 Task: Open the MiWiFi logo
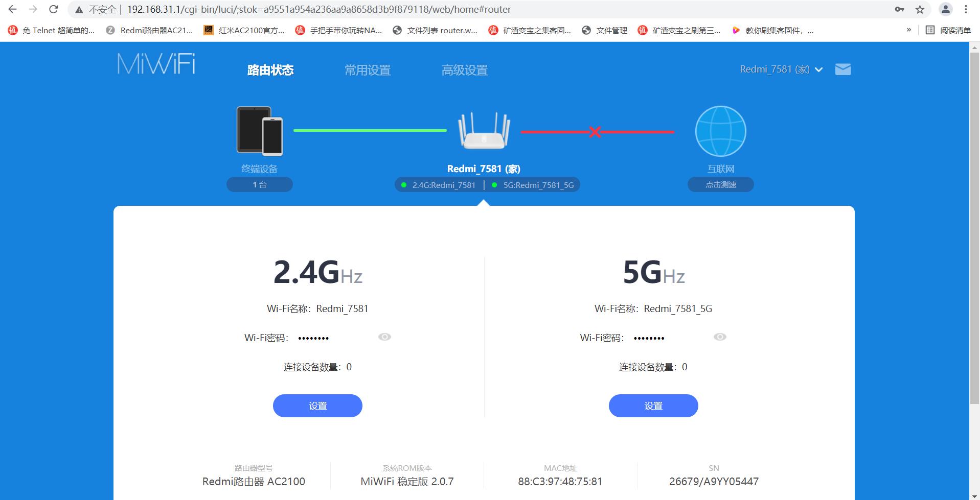point(155,64)
